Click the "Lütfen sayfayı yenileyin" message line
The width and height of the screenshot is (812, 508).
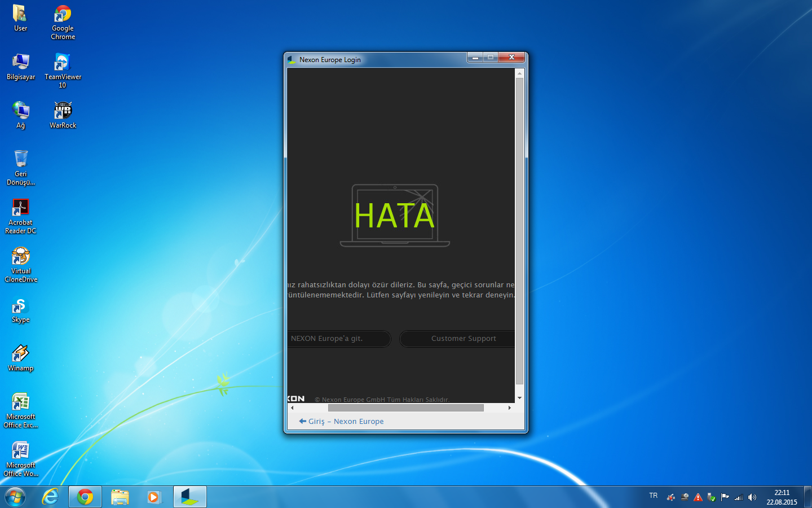[x=401, y=295]
